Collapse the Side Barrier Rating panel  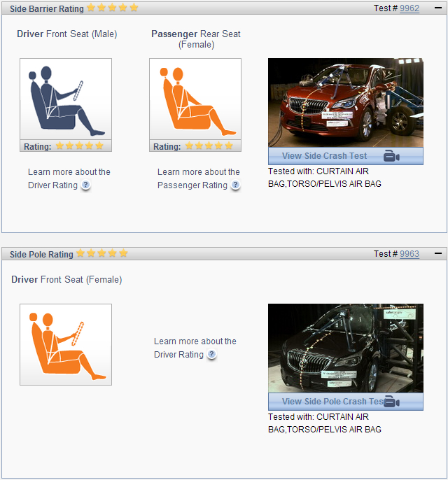tap(438, 8)
